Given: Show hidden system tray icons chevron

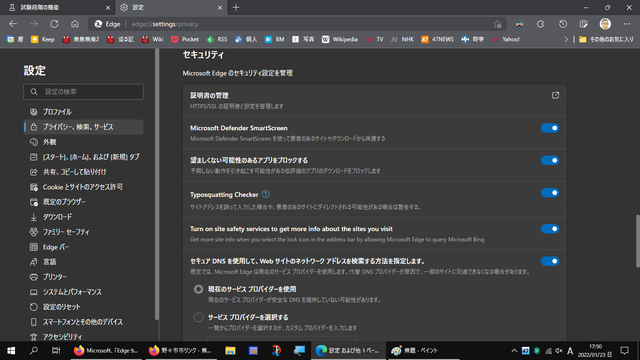Looking at the screenshot, I should coord(514,350).
